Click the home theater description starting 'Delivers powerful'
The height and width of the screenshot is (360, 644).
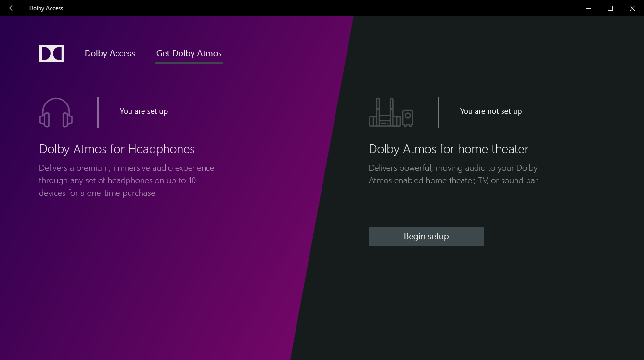tap(453, 174)
